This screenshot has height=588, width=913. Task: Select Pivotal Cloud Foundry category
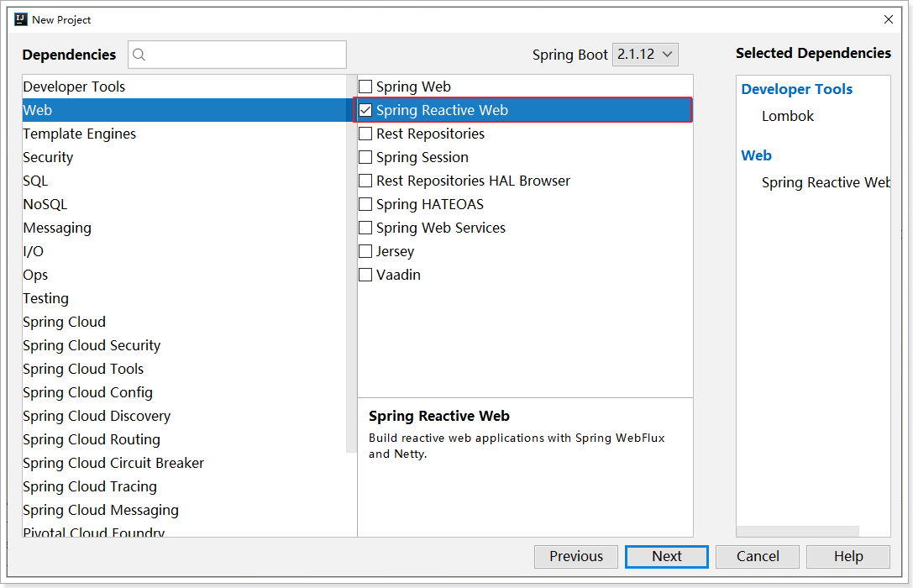point(184,531)
